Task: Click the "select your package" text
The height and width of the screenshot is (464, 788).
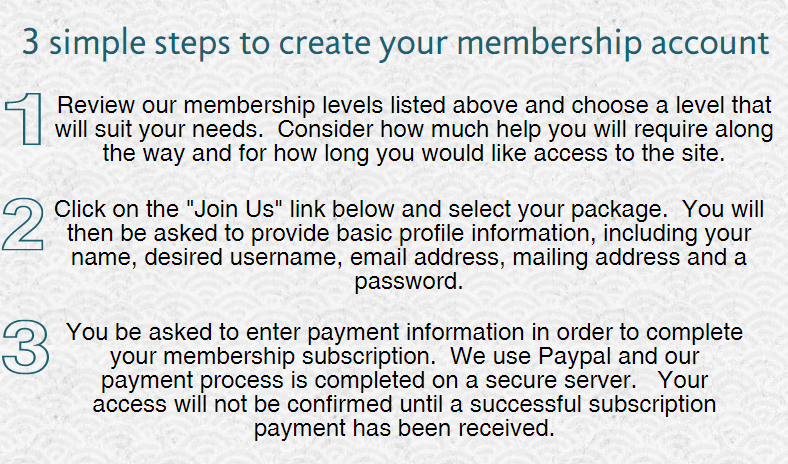Action: tap(558, 210)
